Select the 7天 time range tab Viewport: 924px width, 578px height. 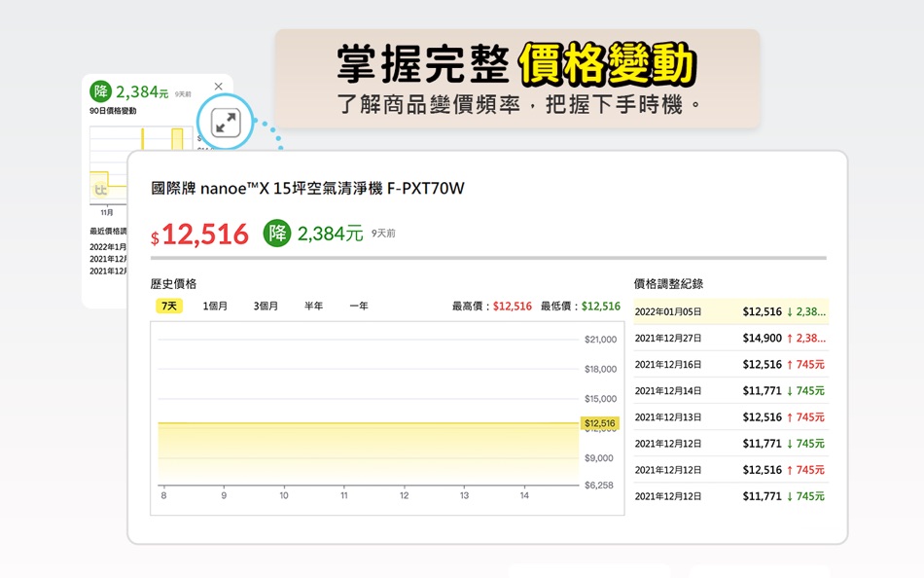click(168, 305)
